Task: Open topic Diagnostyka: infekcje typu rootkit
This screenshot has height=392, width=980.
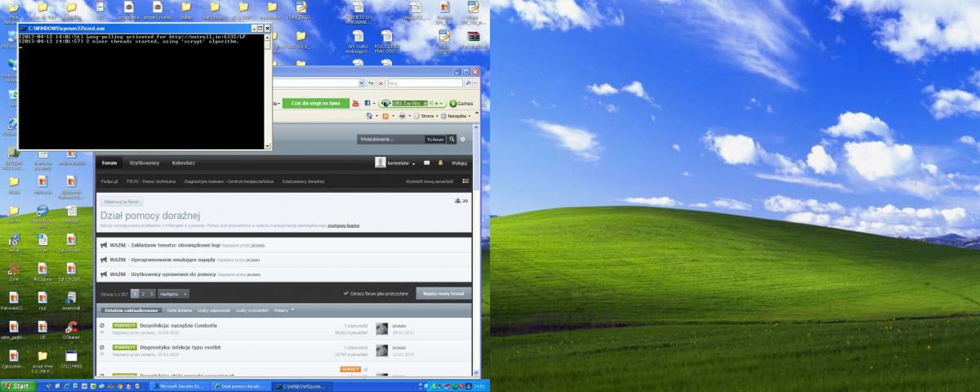Action: [180, 347]
